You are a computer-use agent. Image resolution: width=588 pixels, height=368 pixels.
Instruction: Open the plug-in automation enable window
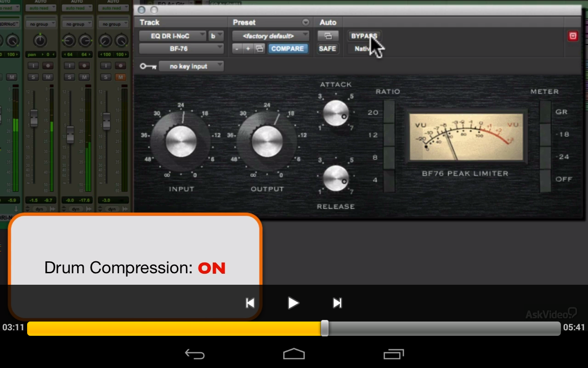point(328,36)
